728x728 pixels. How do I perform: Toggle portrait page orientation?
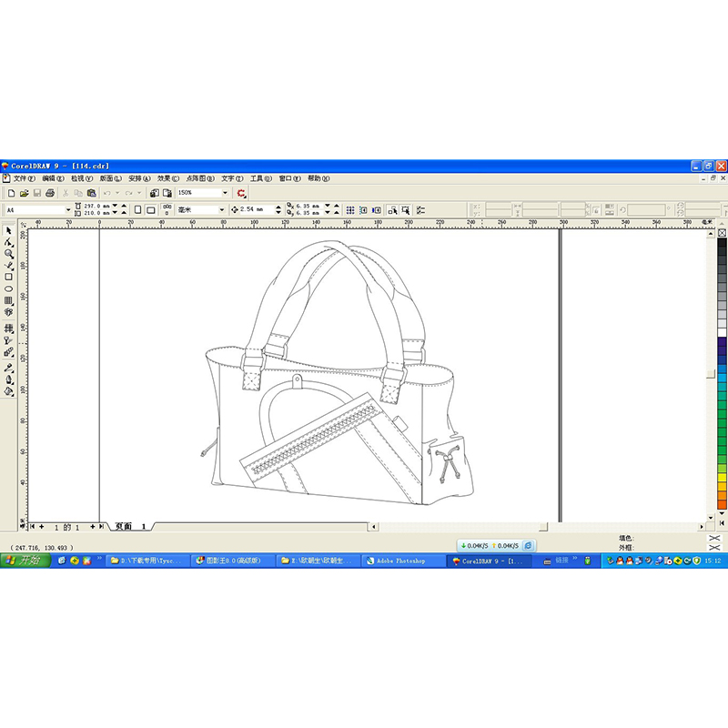pyautogui.click(x=138, y=209)
